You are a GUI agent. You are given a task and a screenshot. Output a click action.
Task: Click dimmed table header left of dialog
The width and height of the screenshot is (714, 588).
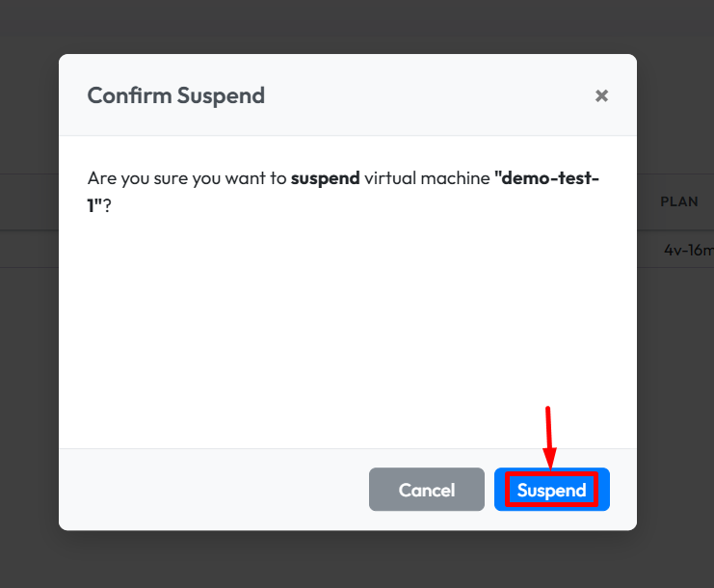(x=29, y=202)
